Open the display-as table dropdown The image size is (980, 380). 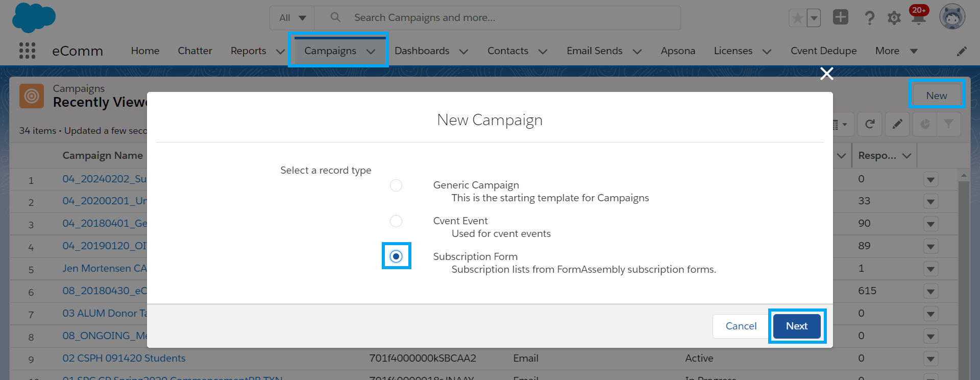pyautogui.click(x=841, y=124)
